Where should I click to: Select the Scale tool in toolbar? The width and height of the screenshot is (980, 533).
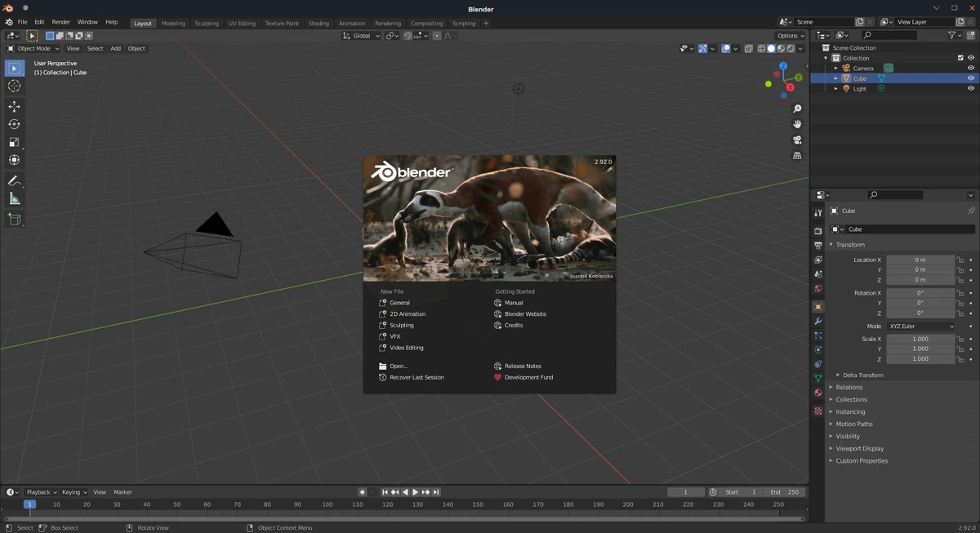click(14, 142)
